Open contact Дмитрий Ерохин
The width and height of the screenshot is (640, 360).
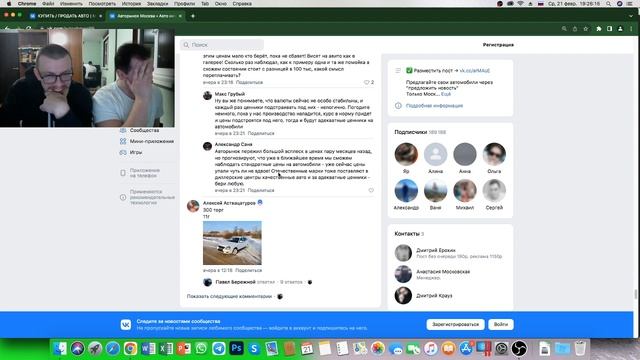point(436,250)
